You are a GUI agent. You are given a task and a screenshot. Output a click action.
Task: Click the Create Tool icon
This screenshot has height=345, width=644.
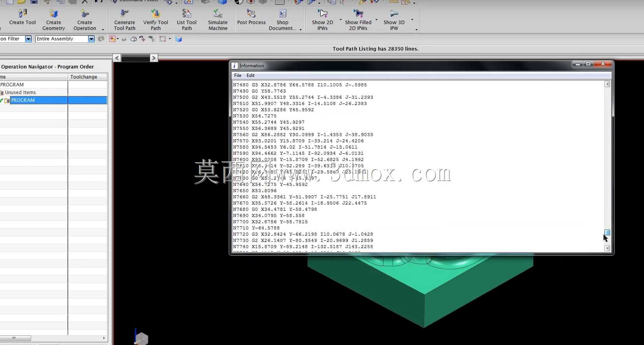[x=23, y=18]
